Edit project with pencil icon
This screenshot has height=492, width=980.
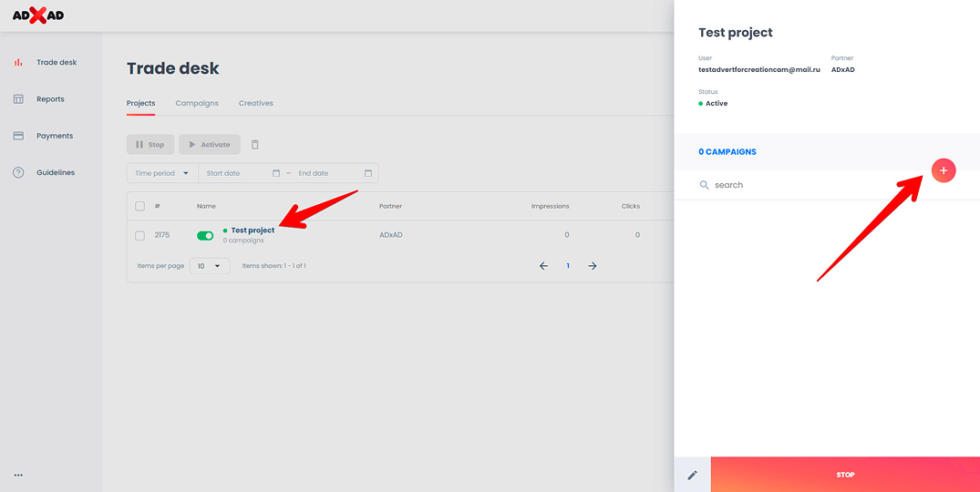pos(692,475)
